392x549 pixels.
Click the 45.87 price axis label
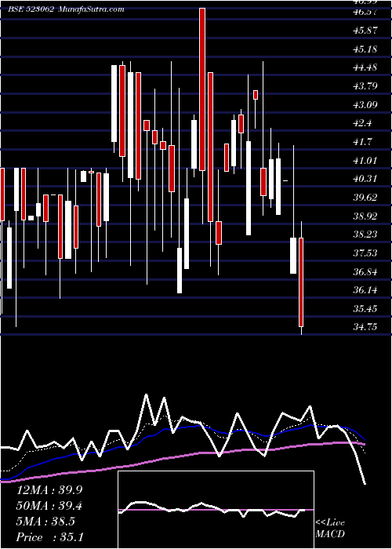365,30
